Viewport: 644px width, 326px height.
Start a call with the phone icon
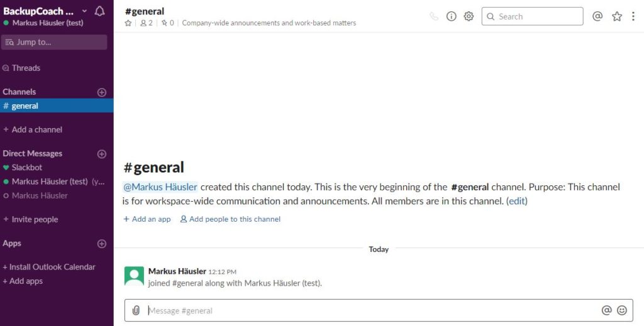click(x=434, y=16)
